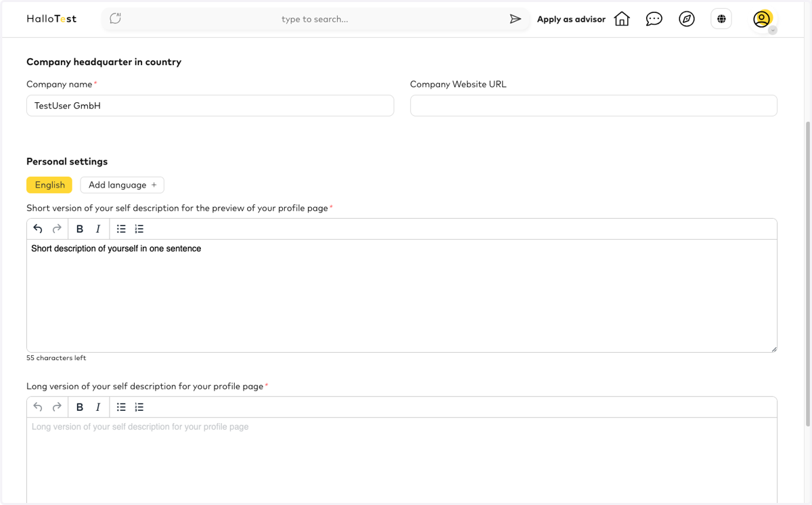Image resolution: width=812 pixels, height=505 pixels.
Task: Undo in the short description editor
Action: click(x=38, y=229)
